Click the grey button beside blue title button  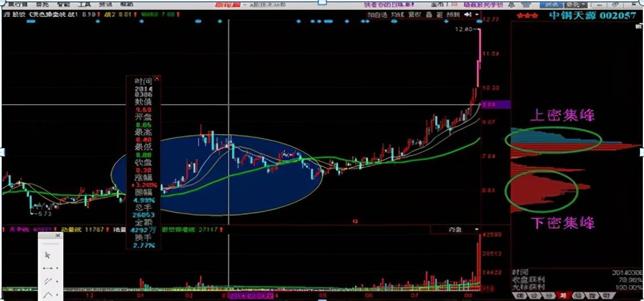click(576, 5)
